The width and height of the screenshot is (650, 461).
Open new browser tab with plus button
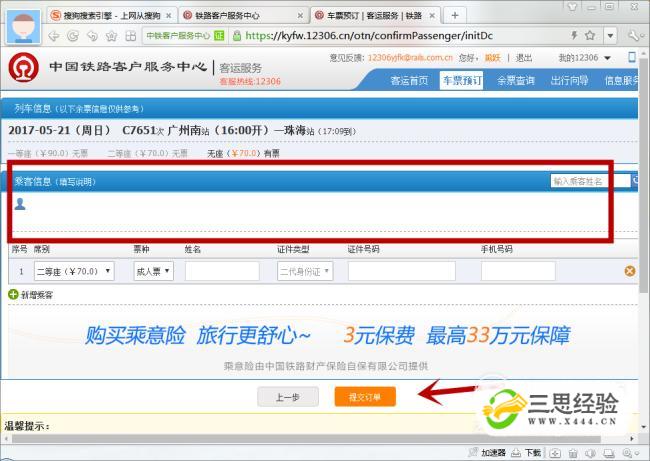pyautogui.click(x=455, y=15)
